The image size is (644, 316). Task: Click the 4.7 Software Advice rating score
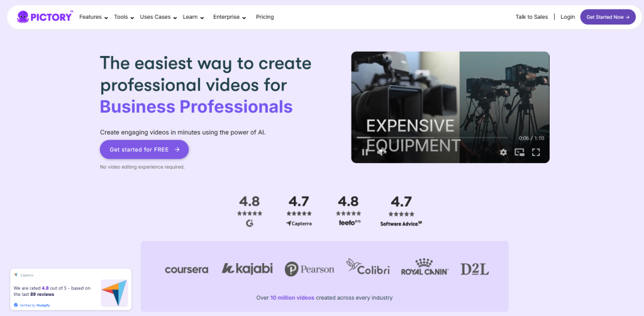pyautogui.click(x=401, y=202)
